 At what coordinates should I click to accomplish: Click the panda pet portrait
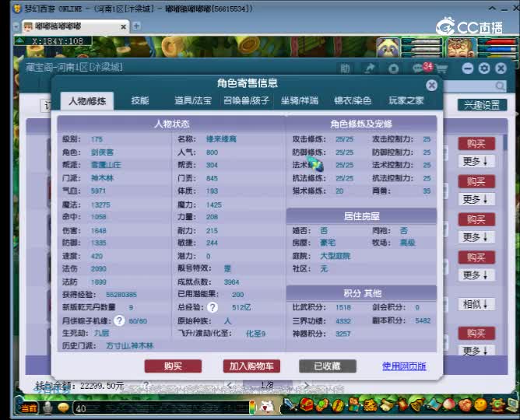pos(388,47)
